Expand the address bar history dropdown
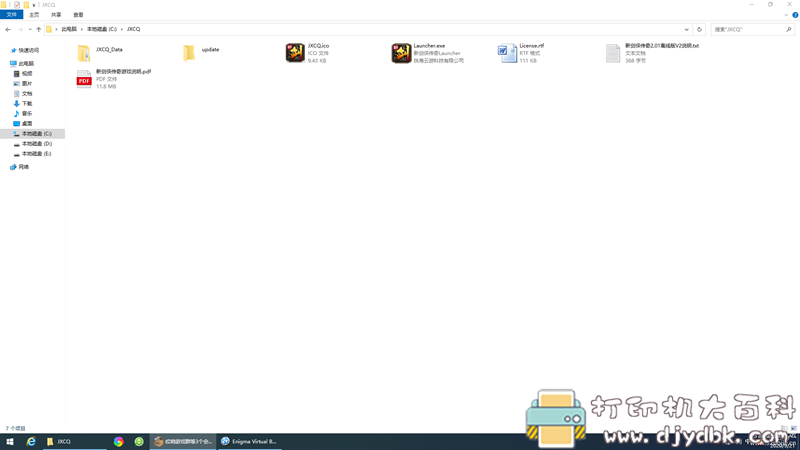Image resolution: width=800 pixels, height=450 pixels. (686, 30)
